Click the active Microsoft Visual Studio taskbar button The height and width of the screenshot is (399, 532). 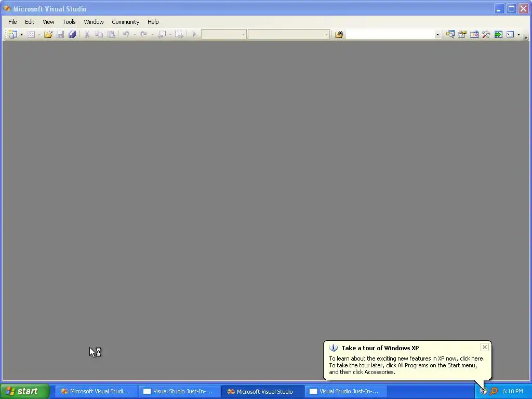[x=262, y=391]
